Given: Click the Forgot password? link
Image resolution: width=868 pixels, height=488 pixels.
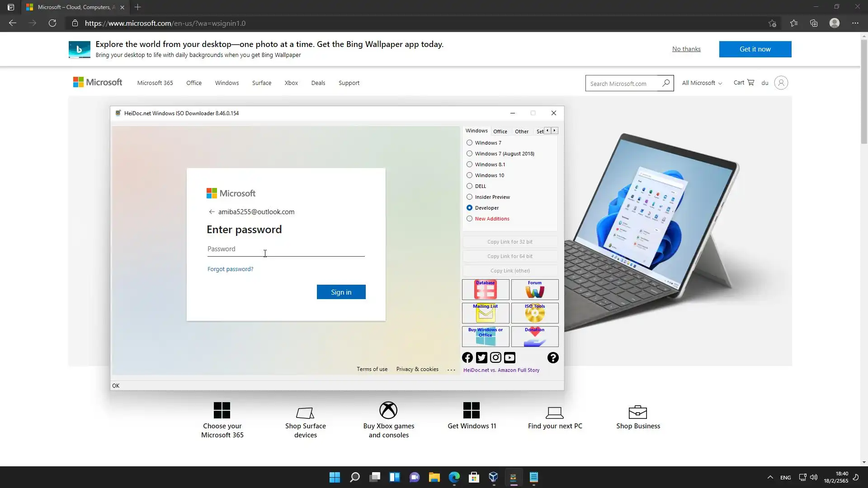Looking at the screenshot, I should 230,269.
